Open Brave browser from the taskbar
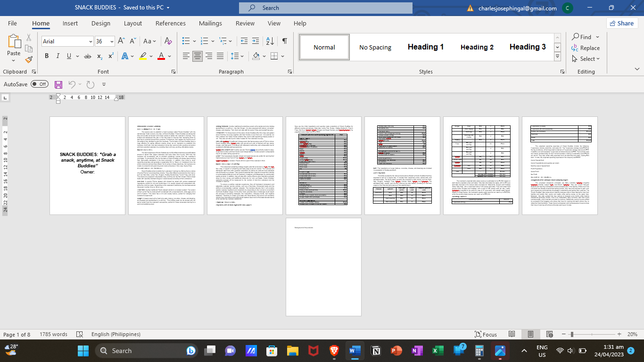Image resolution: width=644 pixels, height=362 pixels. pyautogui.click(x=334, y=351)
